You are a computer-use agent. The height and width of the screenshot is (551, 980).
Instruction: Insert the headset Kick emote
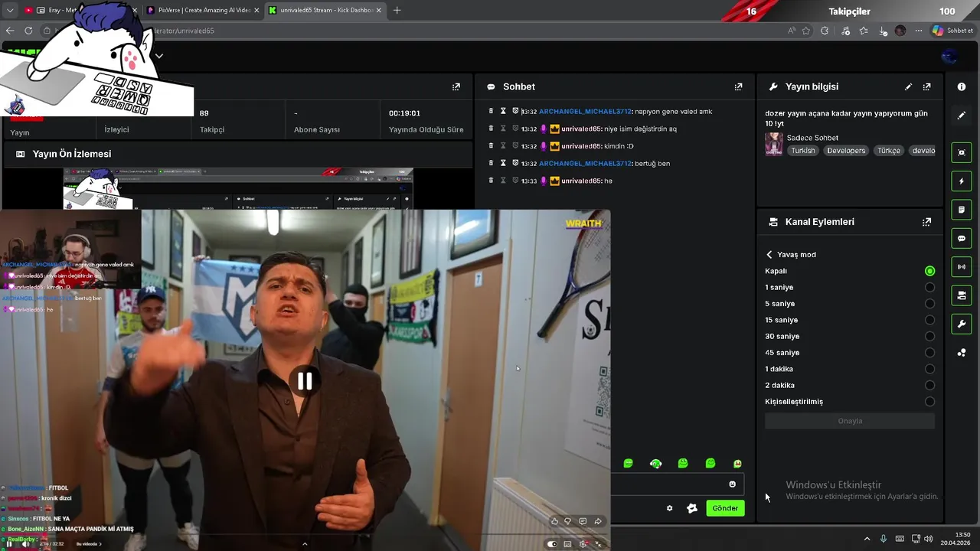tap(655, 463)
